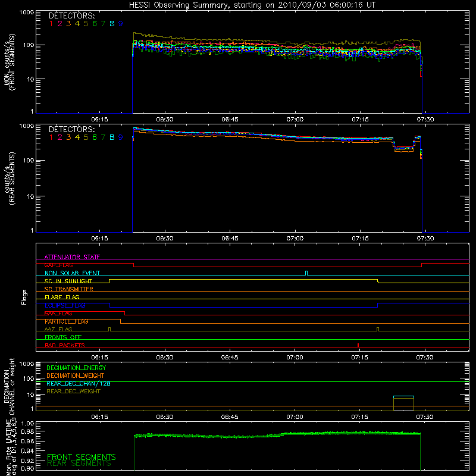Viewport: 476px width, 476px height.
Task: Click DETECTORS: heading in the front segments plot
Action: click(x=71, y=16)
